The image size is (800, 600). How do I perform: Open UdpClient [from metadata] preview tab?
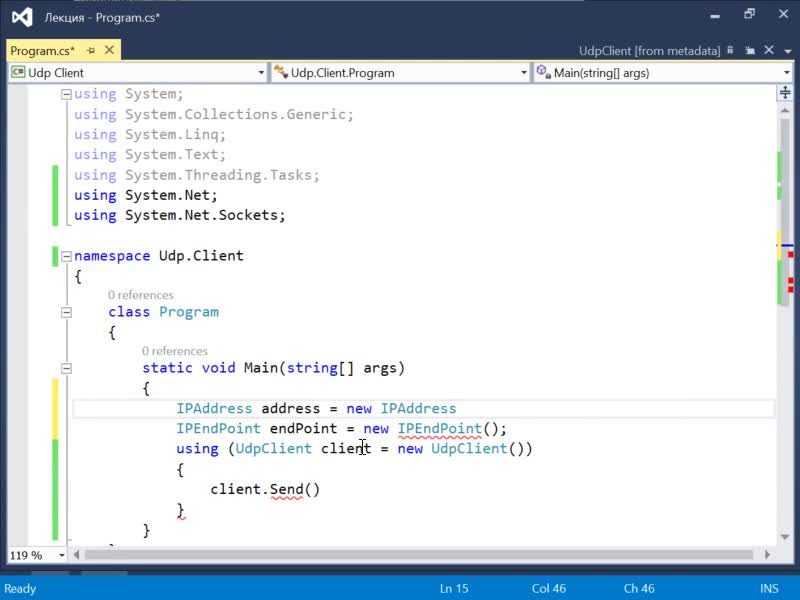pos(649,51)
